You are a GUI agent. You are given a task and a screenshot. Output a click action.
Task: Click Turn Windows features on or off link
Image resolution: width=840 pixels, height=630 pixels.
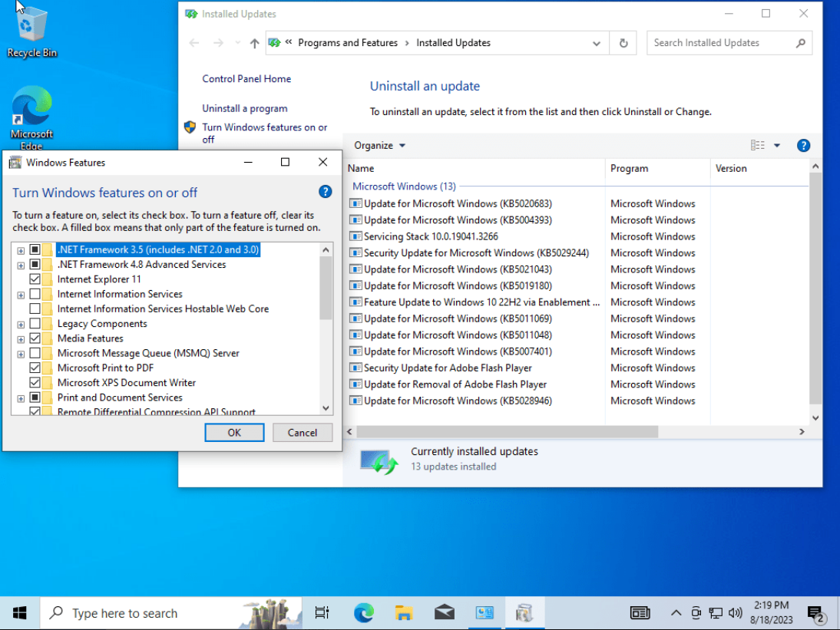pyautogui.click(x=265, y=134)
